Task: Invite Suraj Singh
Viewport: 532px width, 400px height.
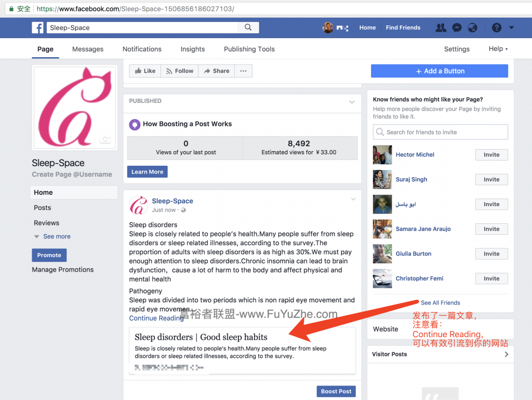Action: (x=491, y=179)
